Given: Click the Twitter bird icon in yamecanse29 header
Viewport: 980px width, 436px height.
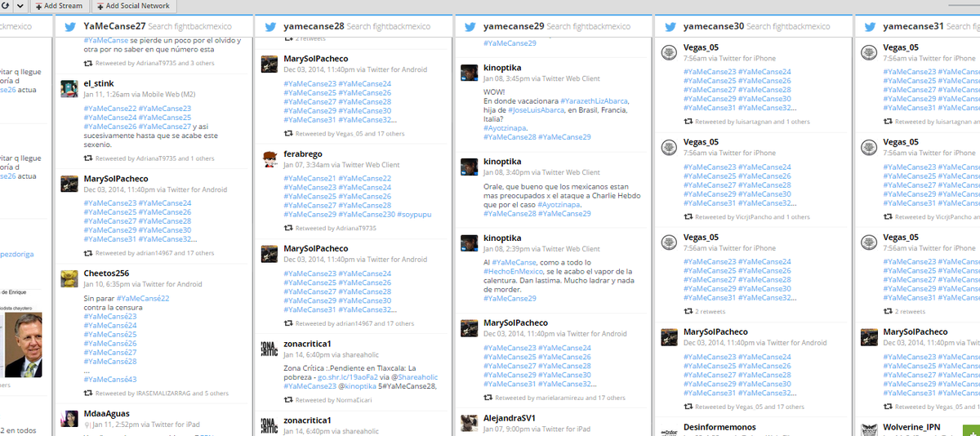Looking at the screenshot, I should click(x=470, y=26).
